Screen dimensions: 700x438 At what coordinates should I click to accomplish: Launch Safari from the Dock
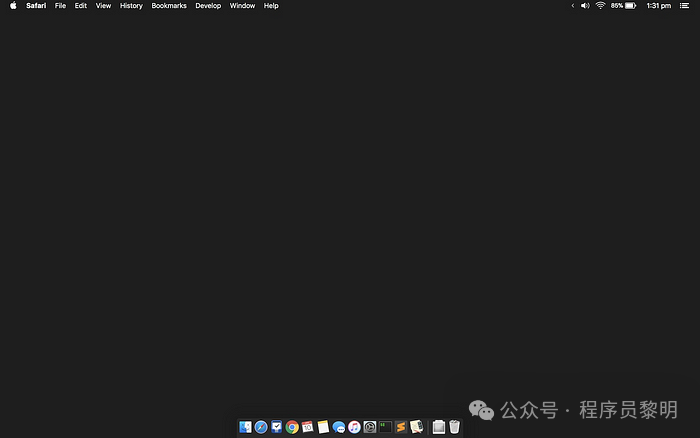pos(261,427)
